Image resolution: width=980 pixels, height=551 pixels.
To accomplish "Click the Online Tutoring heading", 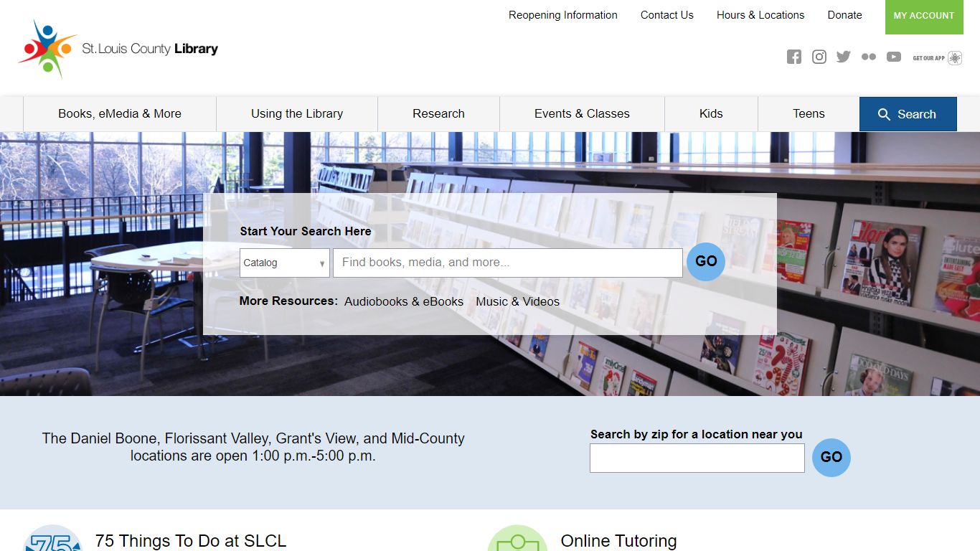I will coord(618,541).
